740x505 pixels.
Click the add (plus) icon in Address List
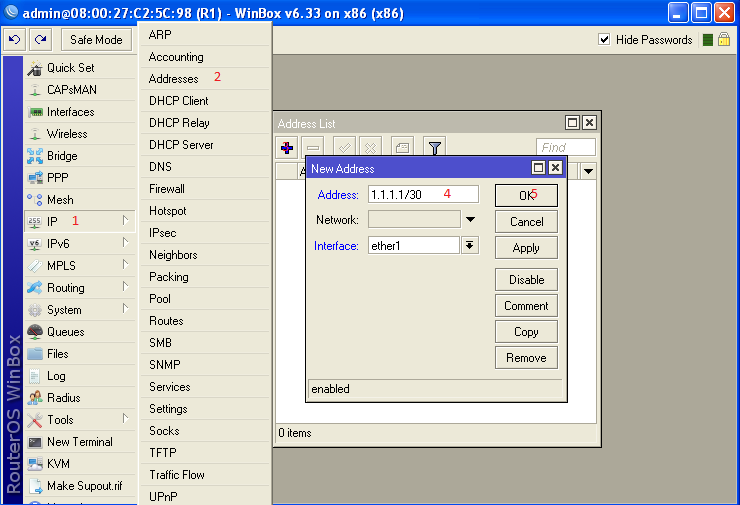tap(286, 148)
